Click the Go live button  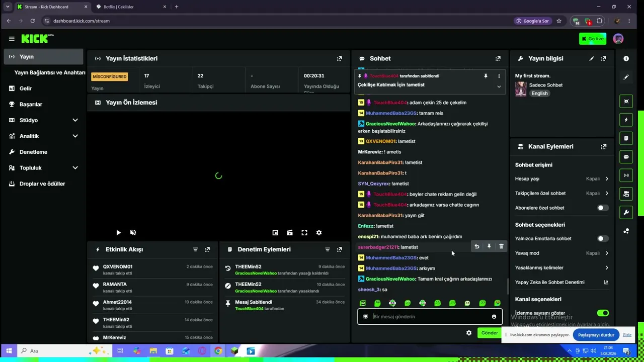(x=593, y=39)
